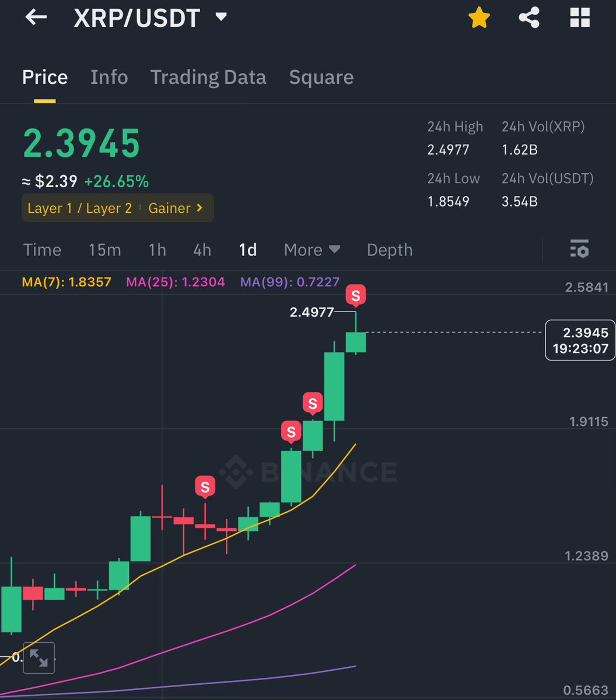Tap the topmost S sell marker near 2.4977
The height and width of the screenshot is (700, 616).
356,295
